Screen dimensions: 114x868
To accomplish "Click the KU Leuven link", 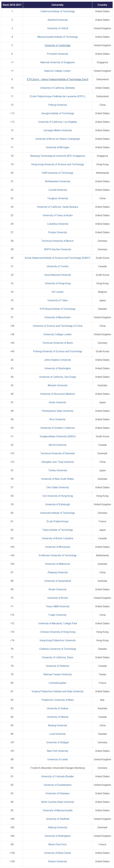I will point(57,292).
